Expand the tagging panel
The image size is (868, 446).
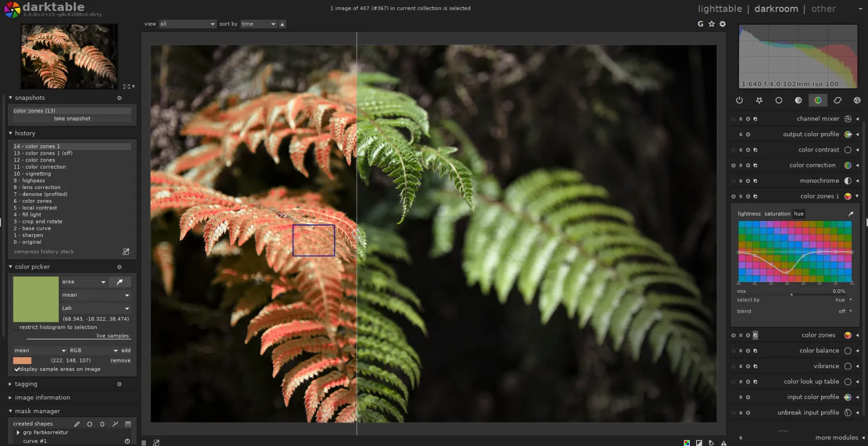(26, 384)
